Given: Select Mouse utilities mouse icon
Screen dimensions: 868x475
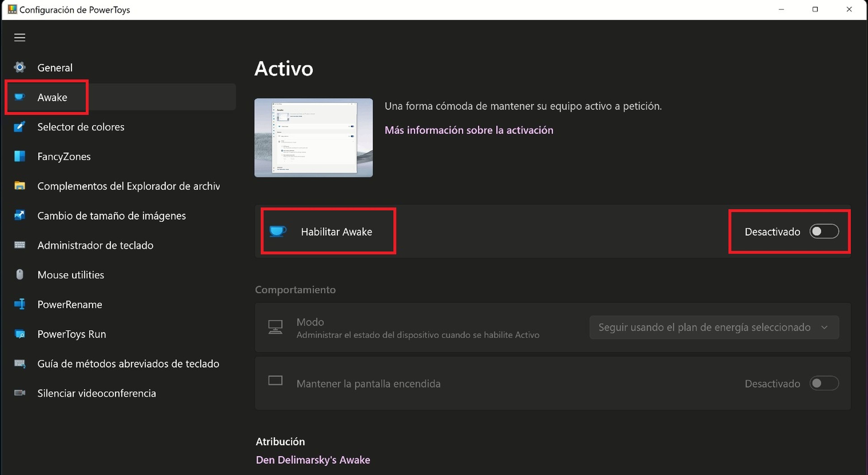Looking at the screenshot, I should 19,275.
